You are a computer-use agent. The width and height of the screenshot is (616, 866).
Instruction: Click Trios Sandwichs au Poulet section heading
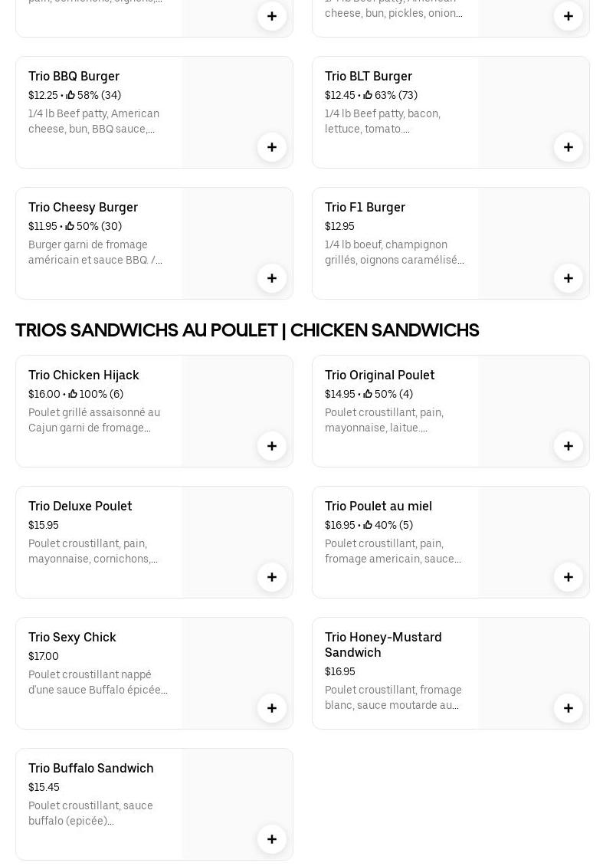(x=247, y=330)
